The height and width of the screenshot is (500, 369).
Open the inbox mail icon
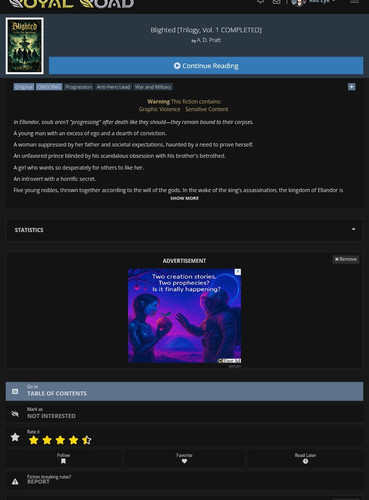coord(276,2)
